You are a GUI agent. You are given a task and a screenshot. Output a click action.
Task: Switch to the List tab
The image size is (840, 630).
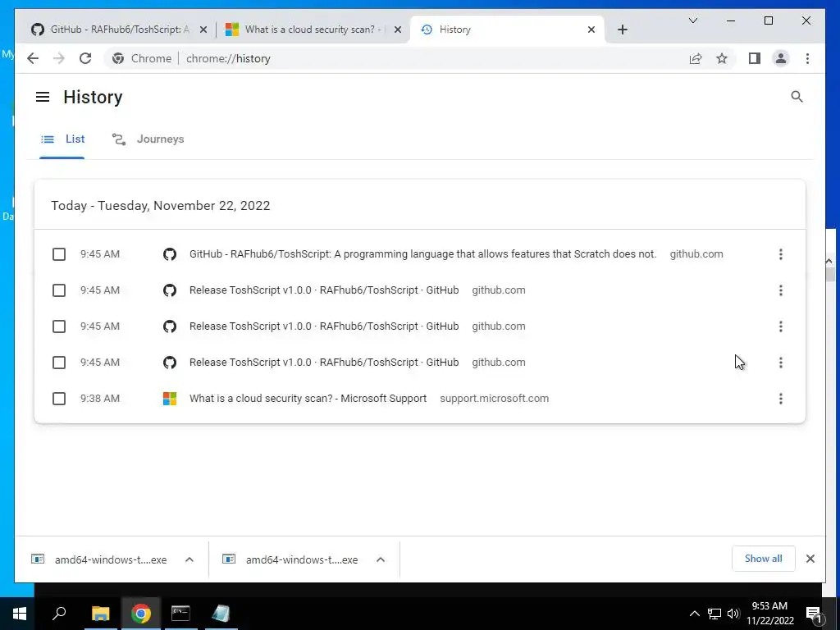pos(62,139)
